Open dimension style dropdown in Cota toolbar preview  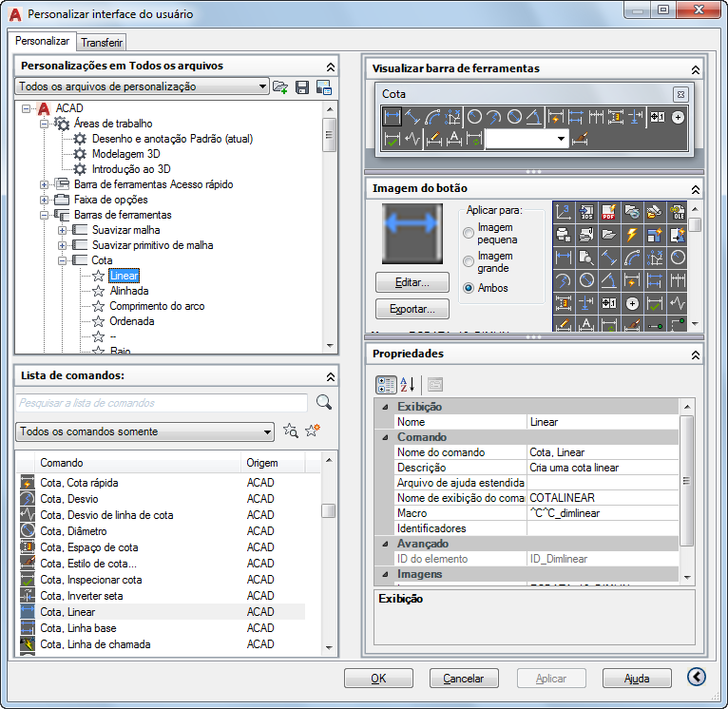click(x=561, y=139)
